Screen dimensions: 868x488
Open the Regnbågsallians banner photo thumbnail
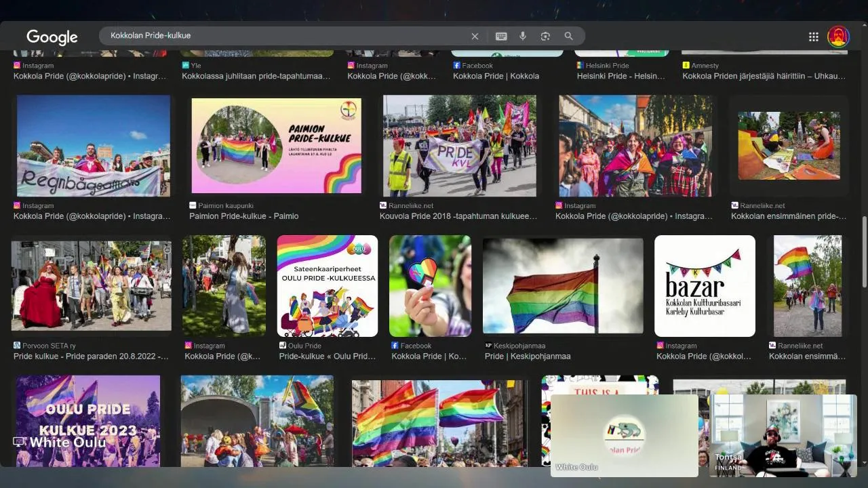[94, 146]
